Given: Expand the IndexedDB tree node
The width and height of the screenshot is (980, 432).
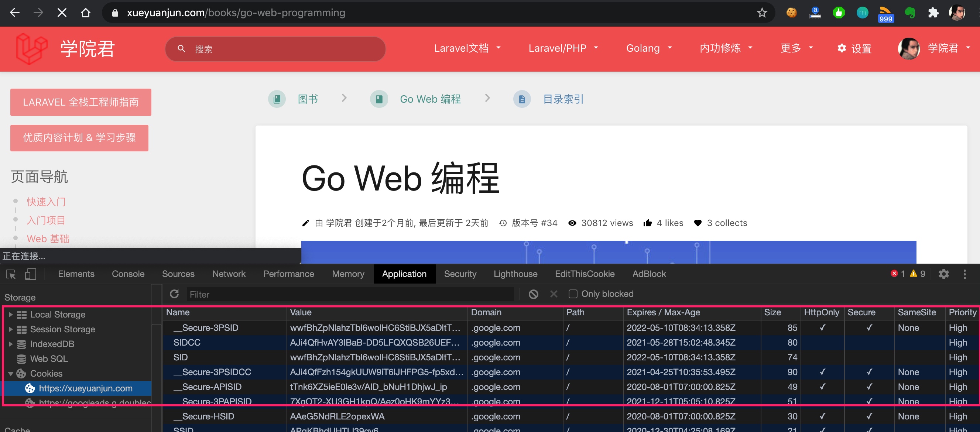Looking at the screenshot, I should 11,344.
